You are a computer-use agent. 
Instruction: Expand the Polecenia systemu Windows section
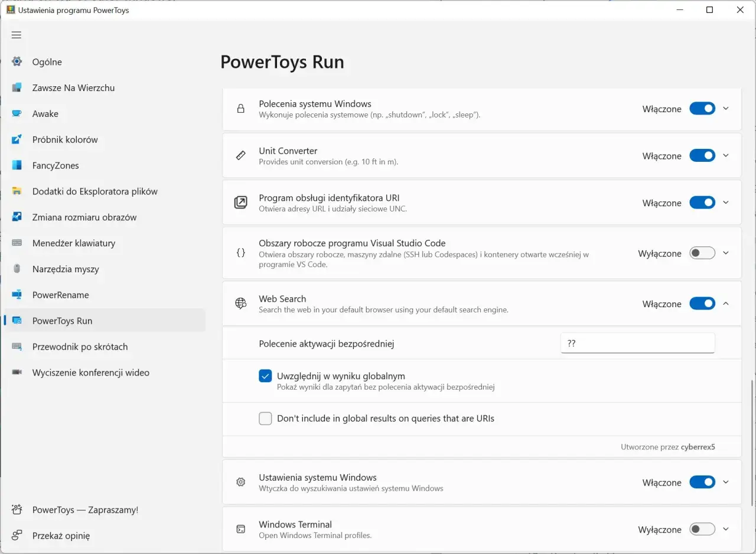click(726, 109)
